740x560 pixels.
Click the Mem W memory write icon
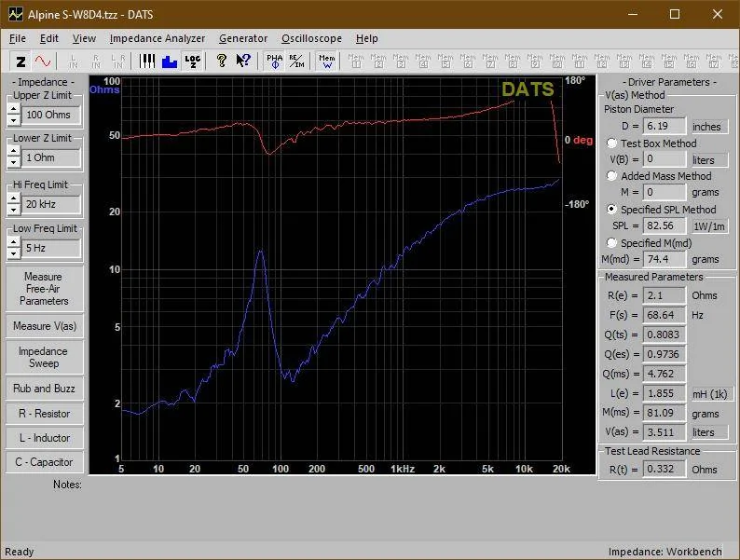[x=326, y=61]
